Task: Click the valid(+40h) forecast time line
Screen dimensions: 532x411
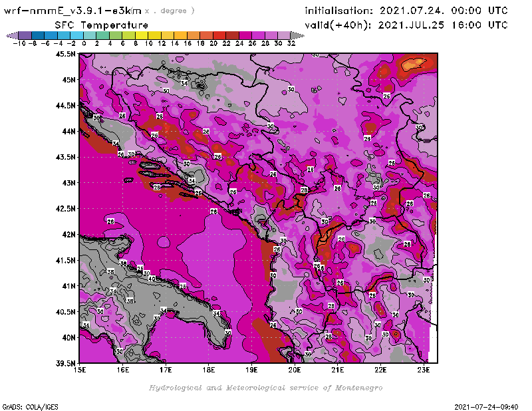Action: click(x=406, y=25)
